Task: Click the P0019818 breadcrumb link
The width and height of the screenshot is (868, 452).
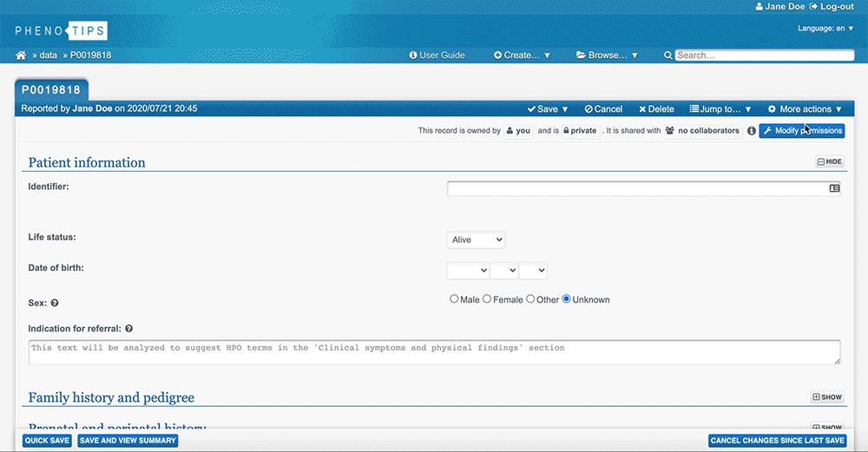Action: [90, 56]
